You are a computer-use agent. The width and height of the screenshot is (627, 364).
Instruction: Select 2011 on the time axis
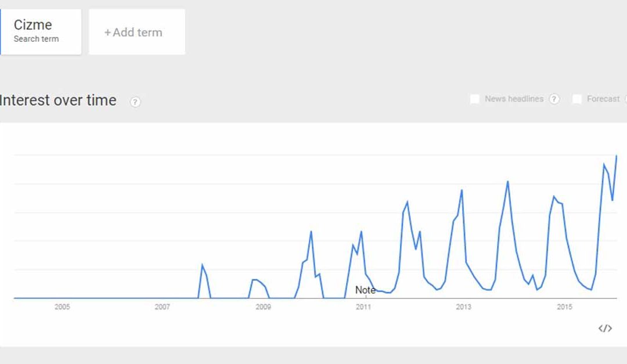point(363,307)
